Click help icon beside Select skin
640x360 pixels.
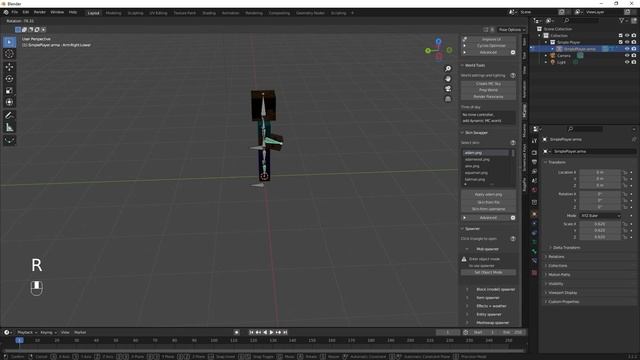513,142
